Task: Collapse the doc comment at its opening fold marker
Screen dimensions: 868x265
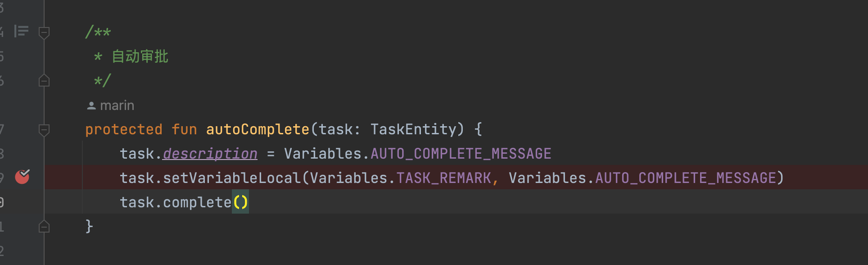Action: [x=44, y=32]
